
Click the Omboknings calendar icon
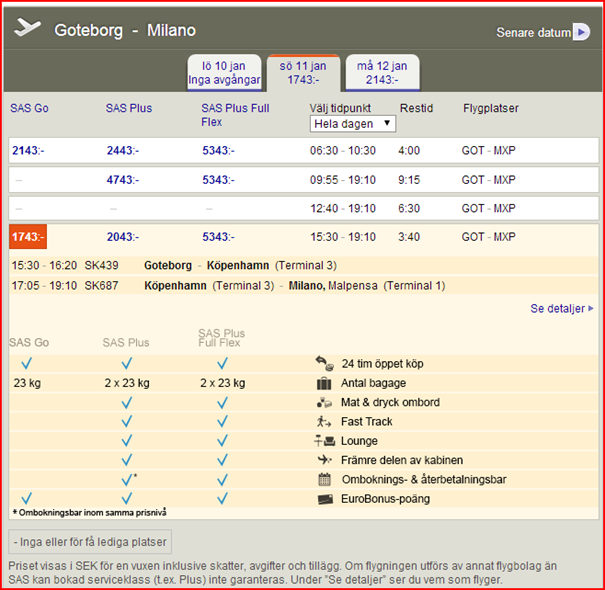click(x=323, y=479)
